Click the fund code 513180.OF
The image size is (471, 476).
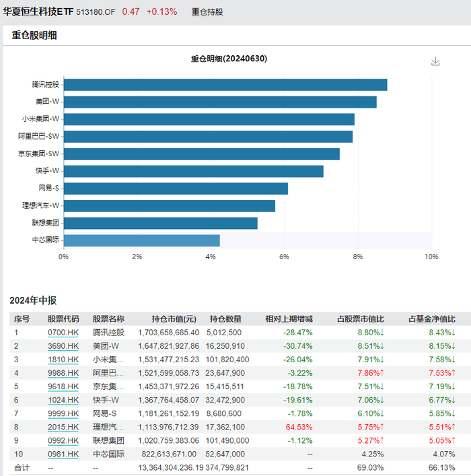click(96, 12)
